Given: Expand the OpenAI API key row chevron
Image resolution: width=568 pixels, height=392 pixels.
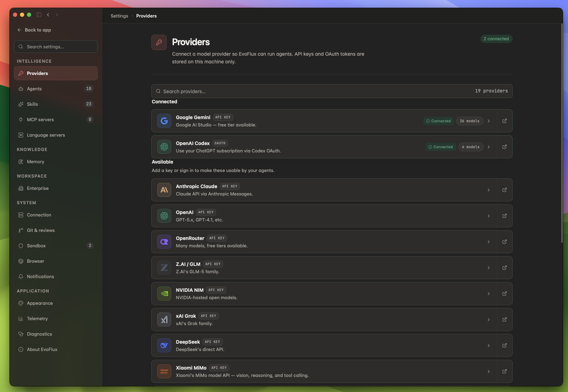Looking at the screenshot, I should [x=489, y=216].
